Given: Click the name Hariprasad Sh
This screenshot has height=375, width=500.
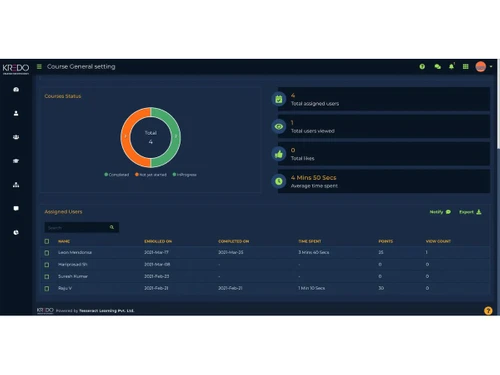Looking at the screenshot, I should pos(73,264).
